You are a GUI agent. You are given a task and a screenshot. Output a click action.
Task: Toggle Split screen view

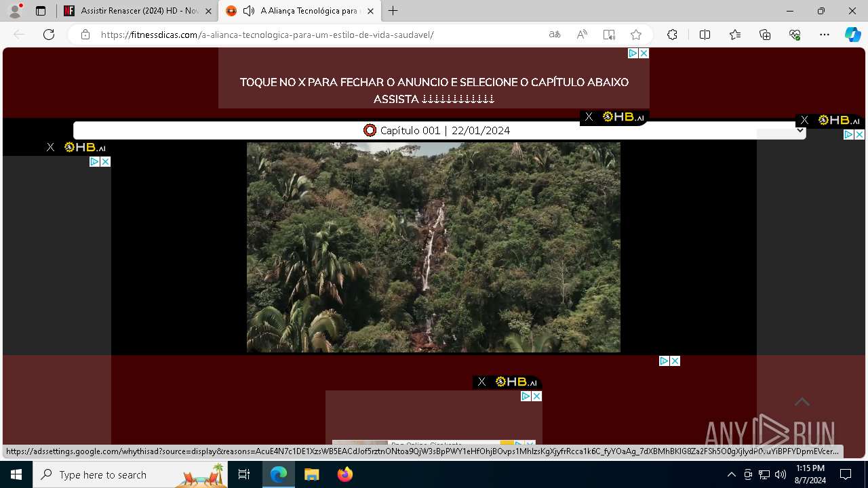(x=705, y=35)
